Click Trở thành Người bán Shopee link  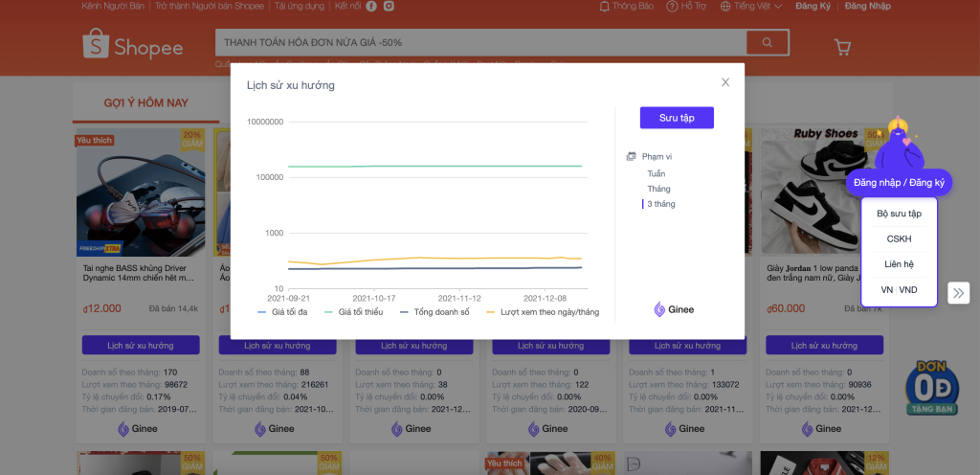pos(210,7)
